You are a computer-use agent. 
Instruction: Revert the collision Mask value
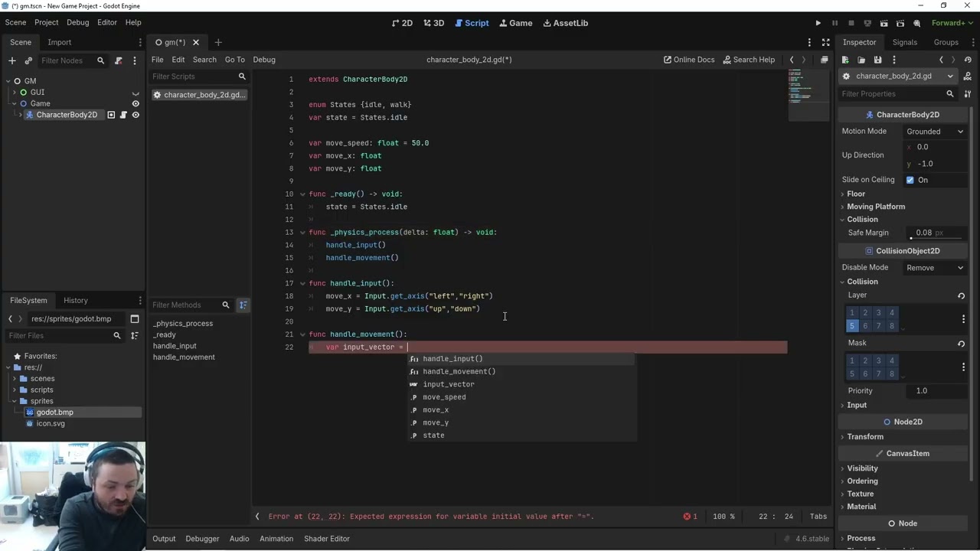pyautogui.click(x=961, y=344)
